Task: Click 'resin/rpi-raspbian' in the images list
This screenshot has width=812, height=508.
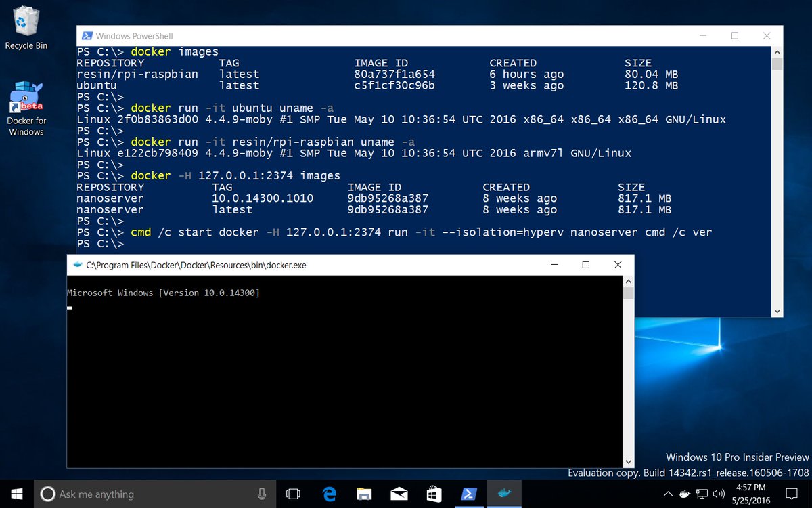Action: [x=137, y=75]
